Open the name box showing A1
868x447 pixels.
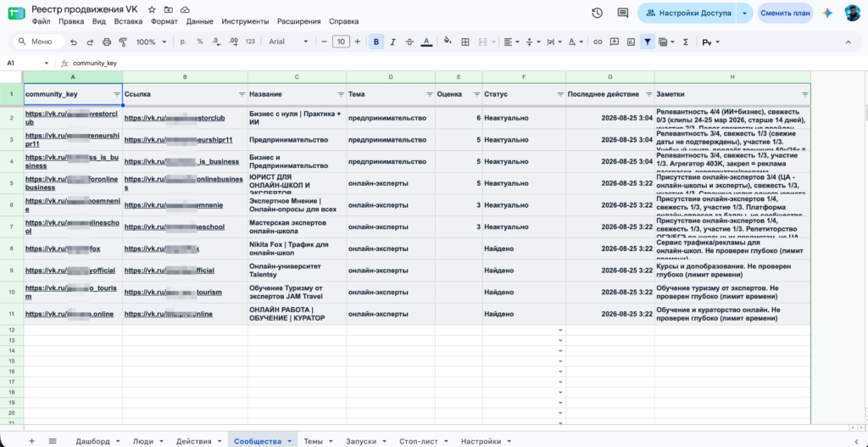(28, 63)
